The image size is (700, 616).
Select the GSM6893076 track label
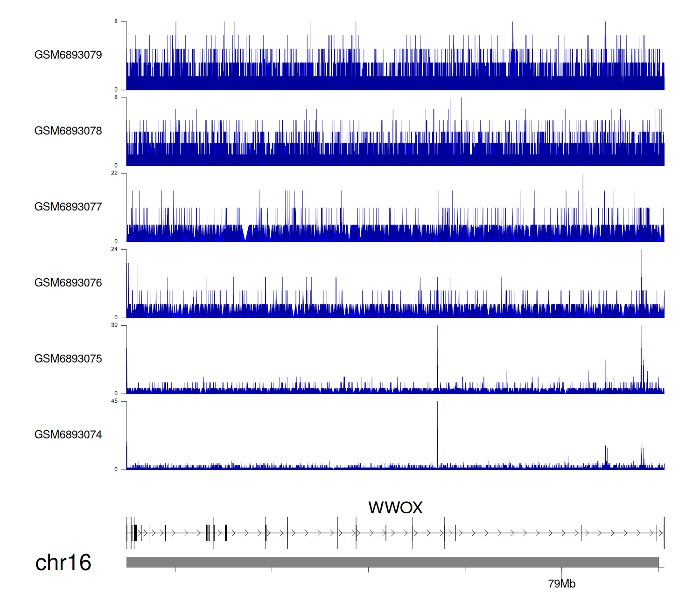68,283
